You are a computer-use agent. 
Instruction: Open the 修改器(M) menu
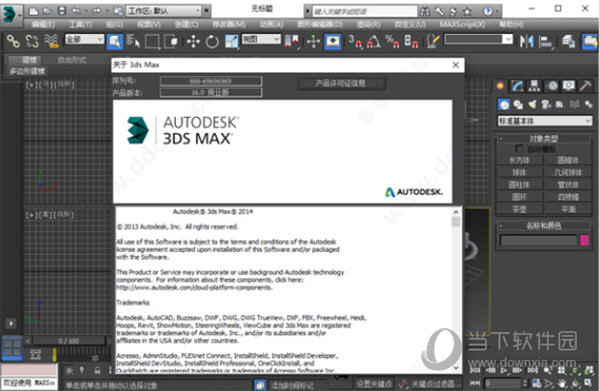(229, 24)
